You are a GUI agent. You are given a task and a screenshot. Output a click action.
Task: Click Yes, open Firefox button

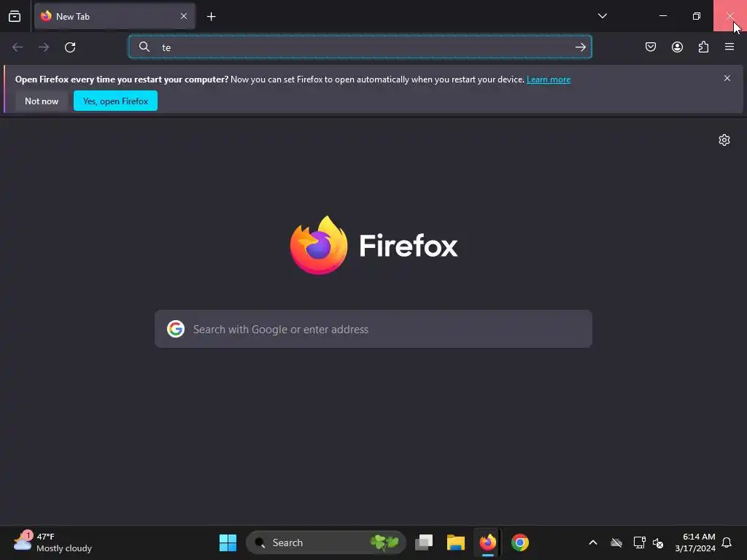point(115,101)
